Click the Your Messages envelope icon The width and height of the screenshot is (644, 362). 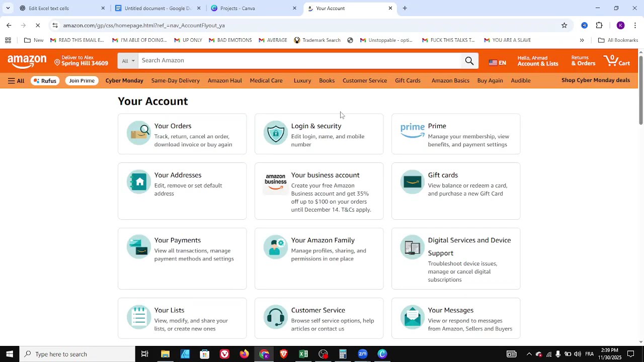413,317
